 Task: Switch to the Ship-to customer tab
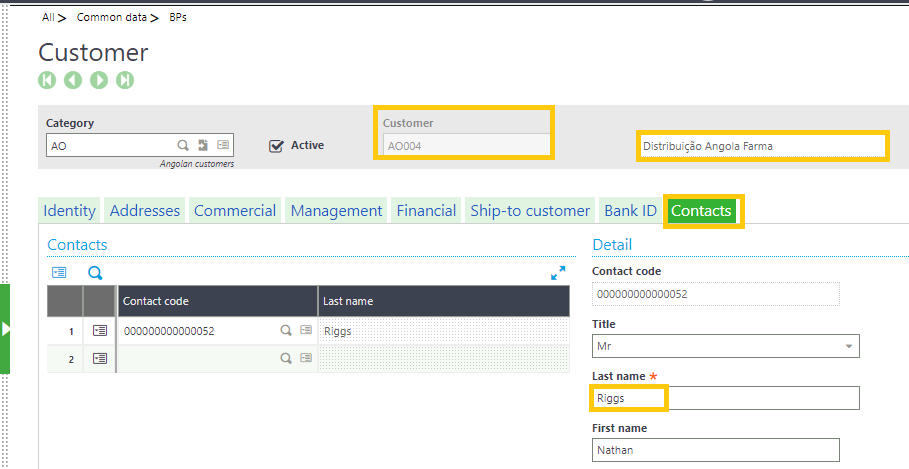point(530,210)
